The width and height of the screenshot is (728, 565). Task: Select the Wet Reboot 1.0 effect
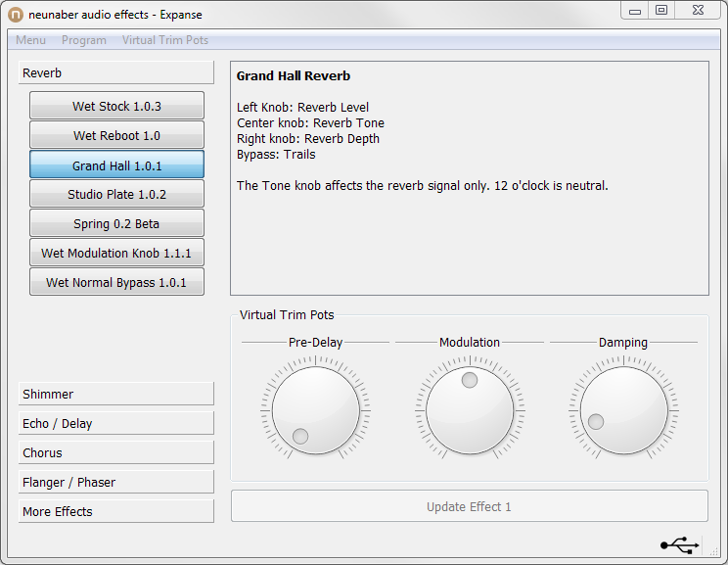pos(117,135)
